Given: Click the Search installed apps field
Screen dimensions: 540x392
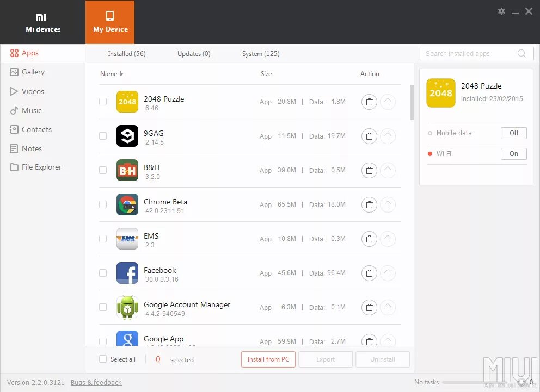Looking at the screenshot, I should pos(477,54).
